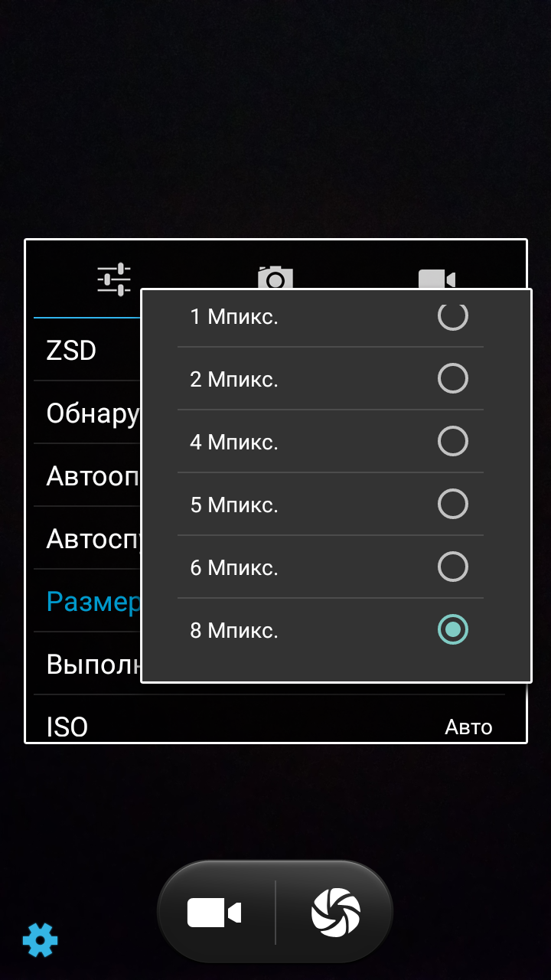Open the general settings sliders tab
Viewport: 551px width, 980px height.
(114, 279)
